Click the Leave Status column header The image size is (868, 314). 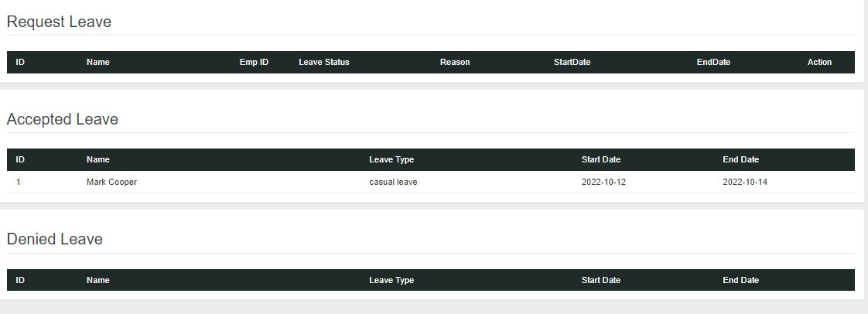(323, 63)
